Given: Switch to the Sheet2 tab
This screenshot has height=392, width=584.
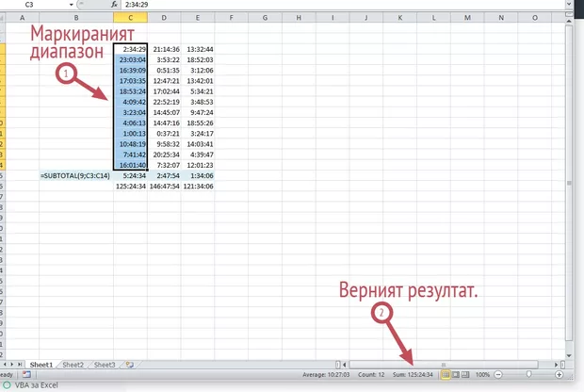Looking at the screenshot, I should coord(73,365).
